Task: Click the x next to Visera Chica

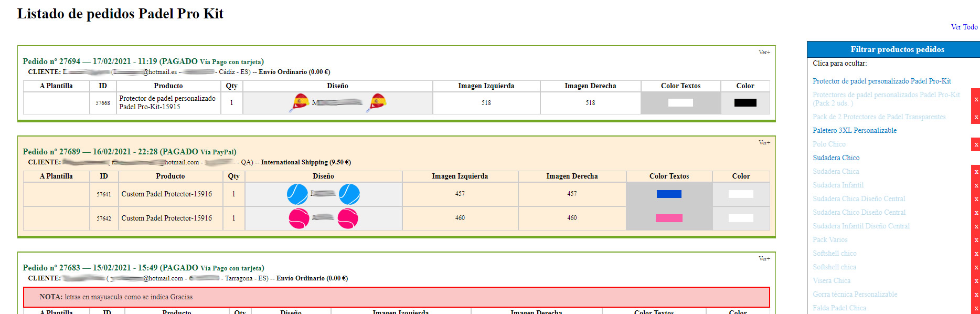Action: click(x=976, y=281)
